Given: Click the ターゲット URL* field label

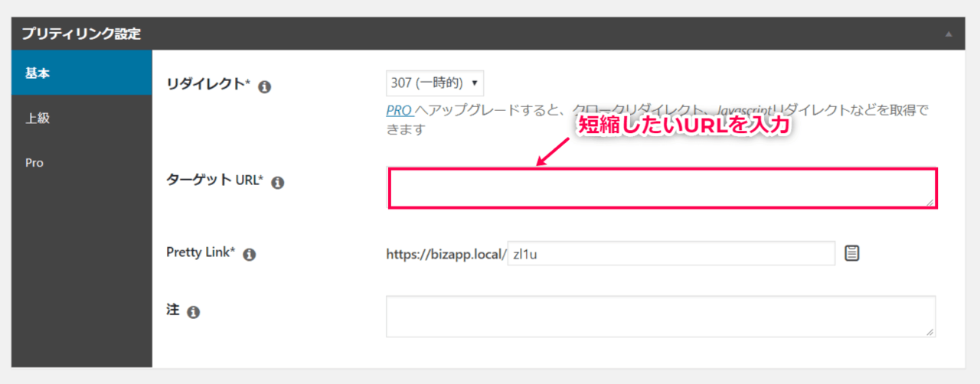Looking at the screenshot, I should pyautogui.click(x=214, y=181).
